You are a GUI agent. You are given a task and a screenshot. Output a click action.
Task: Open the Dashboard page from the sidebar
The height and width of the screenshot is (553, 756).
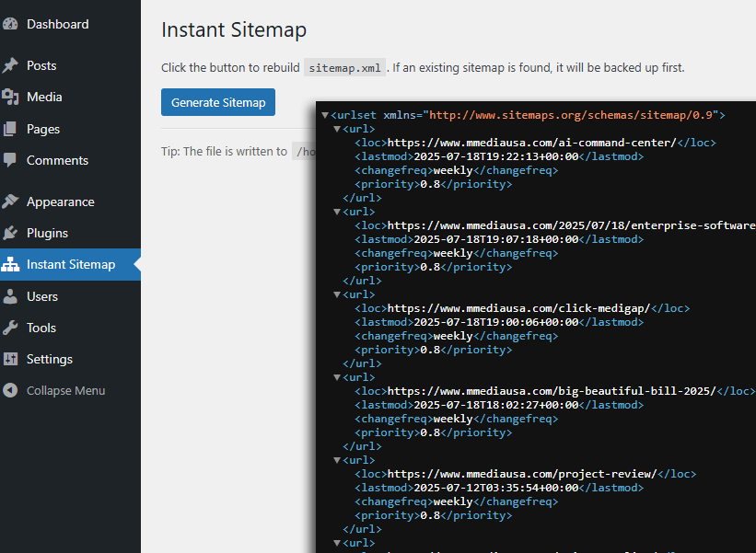[59, 23]
